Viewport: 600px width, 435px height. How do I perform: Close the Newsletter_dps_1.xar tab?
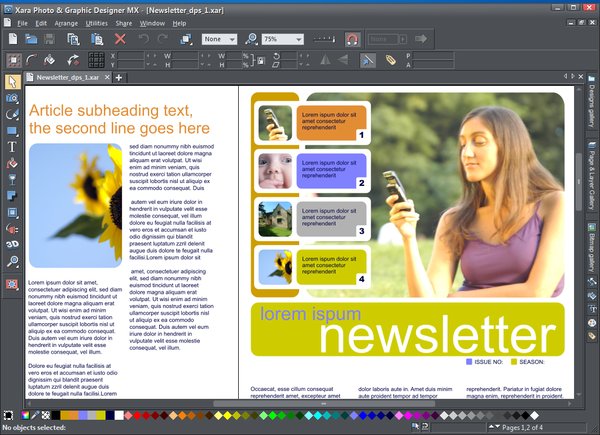pyautogui.click(x=107, y=77)
